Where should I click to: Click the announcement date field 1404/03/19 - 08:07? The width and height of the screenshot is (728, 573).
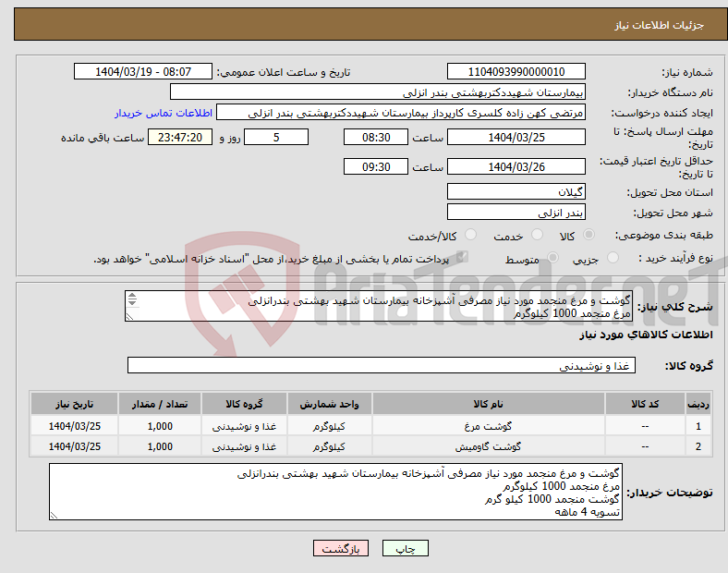pos(143,72)
